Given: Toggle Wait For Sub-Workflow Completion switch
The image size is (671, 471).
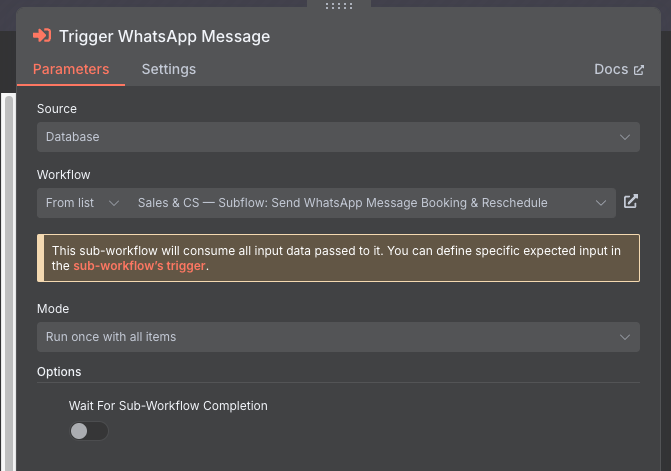Looking at the screenshot, I should [89, 431].
